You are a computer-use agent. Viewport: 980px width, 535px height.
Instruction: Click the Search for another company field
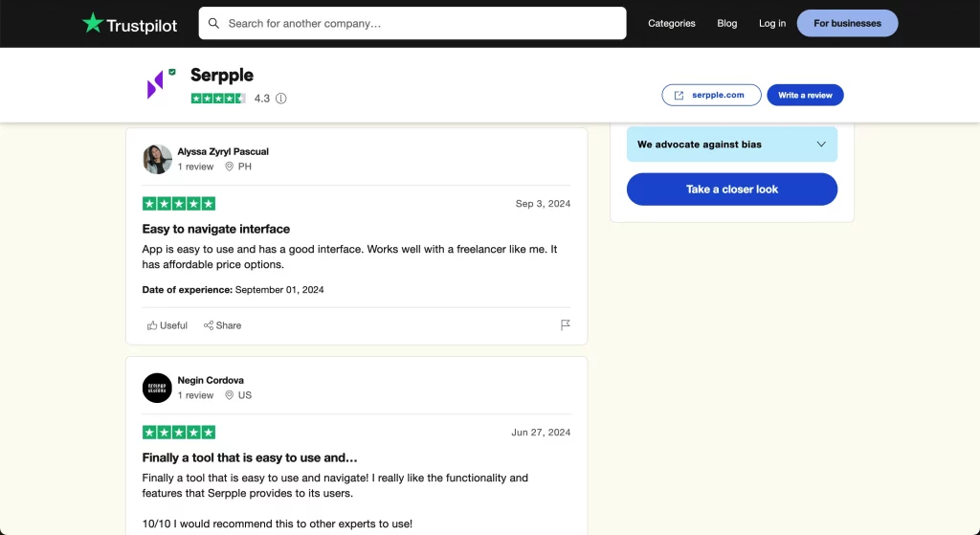(412, 23)
